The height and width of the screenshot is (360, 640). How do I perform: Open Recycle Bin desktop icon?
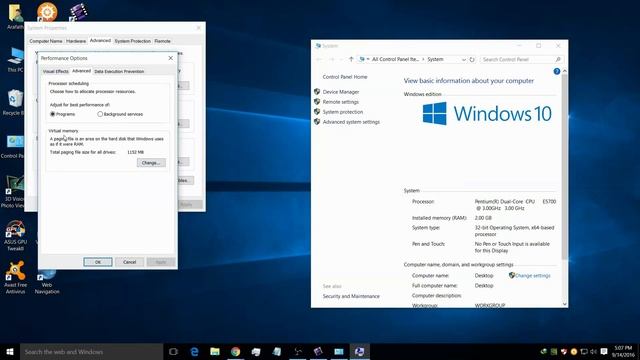click(14, 103)
